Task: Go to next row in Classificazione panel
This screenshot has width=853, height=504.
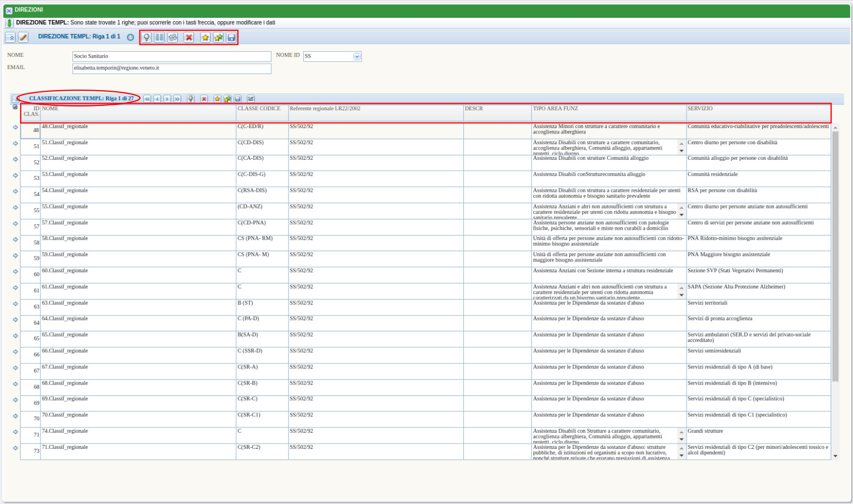Action: pos(167,99)
